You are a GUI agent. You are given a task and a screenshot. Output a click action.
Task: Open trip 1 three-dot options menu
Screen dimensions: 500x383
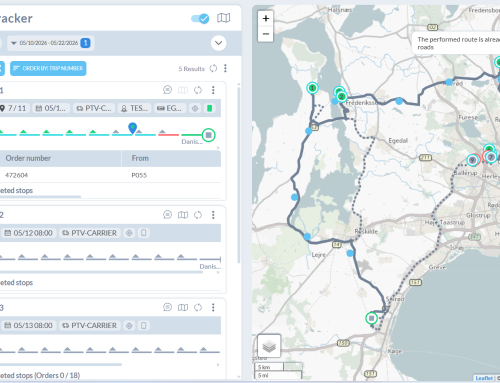(213, 90)
